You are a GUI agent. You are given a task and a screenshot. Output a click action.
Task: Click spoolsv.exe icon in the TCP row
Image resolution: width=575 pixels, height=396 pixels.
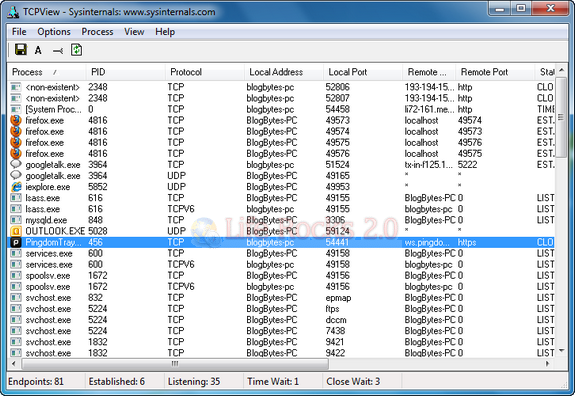point(16,275)
